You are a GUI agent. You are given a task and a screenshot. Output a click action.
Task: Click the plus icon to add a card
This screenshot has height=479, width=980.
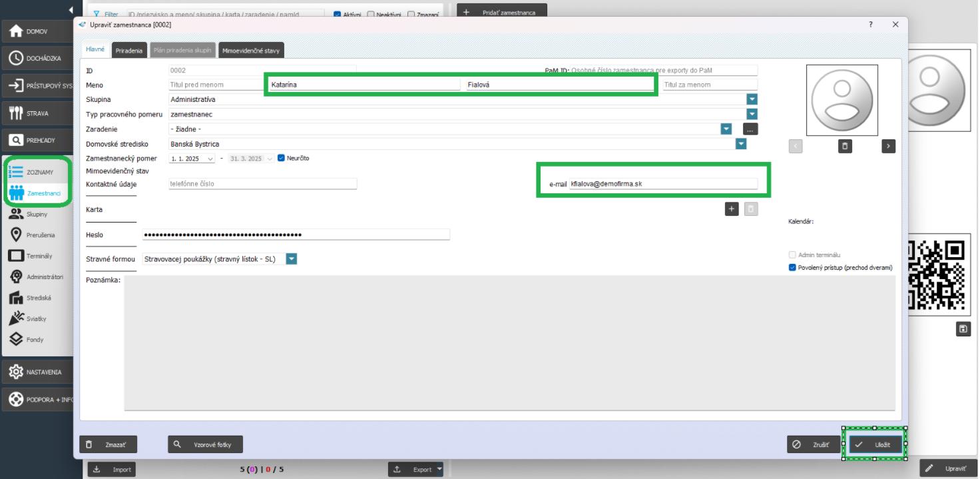click(731, 209)
